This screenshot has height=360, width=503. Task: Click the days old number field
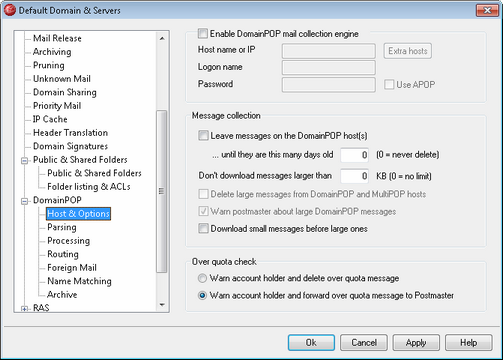tap(355, 155)
